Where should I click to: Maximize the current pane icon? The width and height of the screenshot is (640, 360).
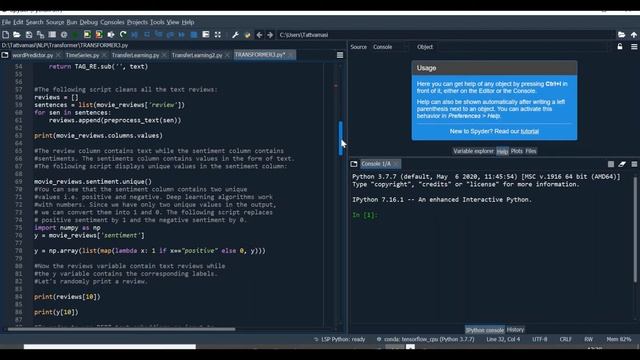click(206, 35)
